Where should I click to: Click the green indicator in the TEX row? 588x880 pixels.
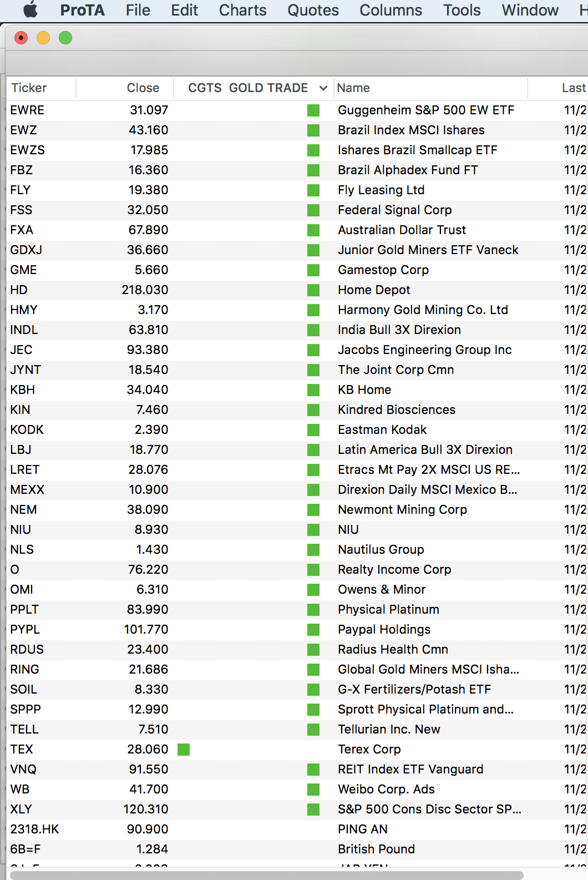click(x=184, y=750)
